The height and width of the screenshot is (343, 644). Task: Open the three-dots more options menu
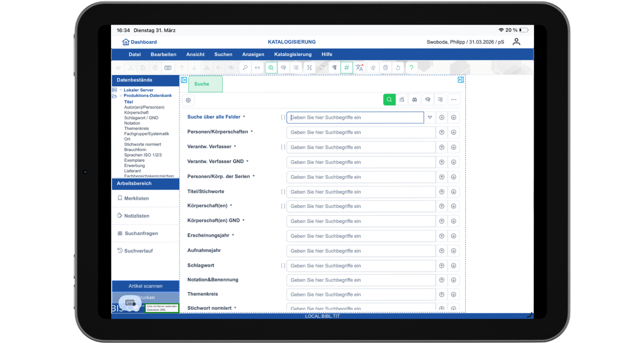(453, 99)
